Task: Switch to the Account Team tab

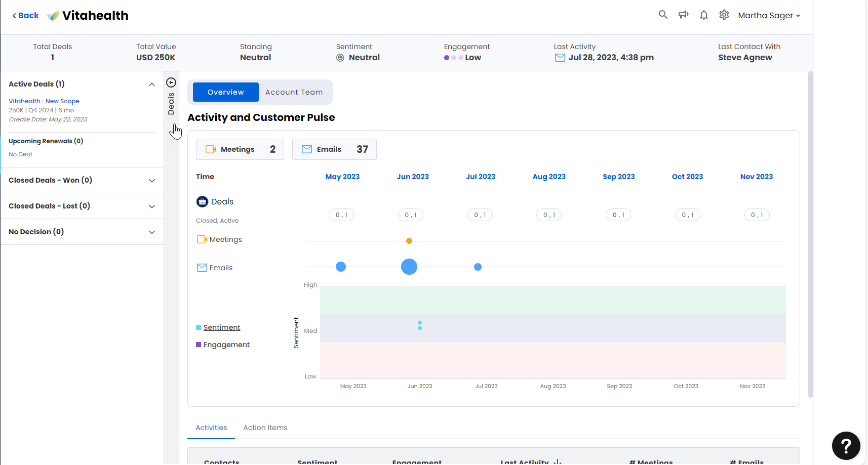Action: (x=294, y=92)
